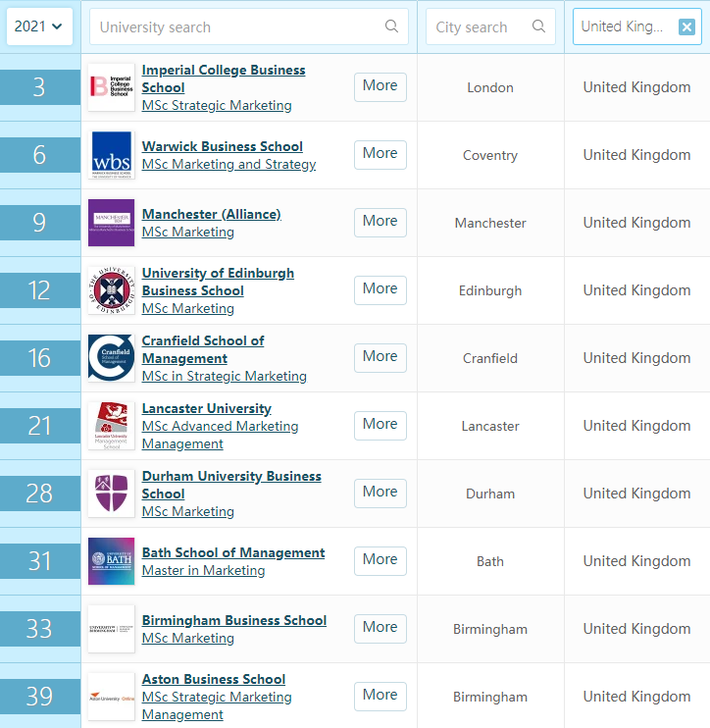Open Durham University Business School link

click(231, 485)
